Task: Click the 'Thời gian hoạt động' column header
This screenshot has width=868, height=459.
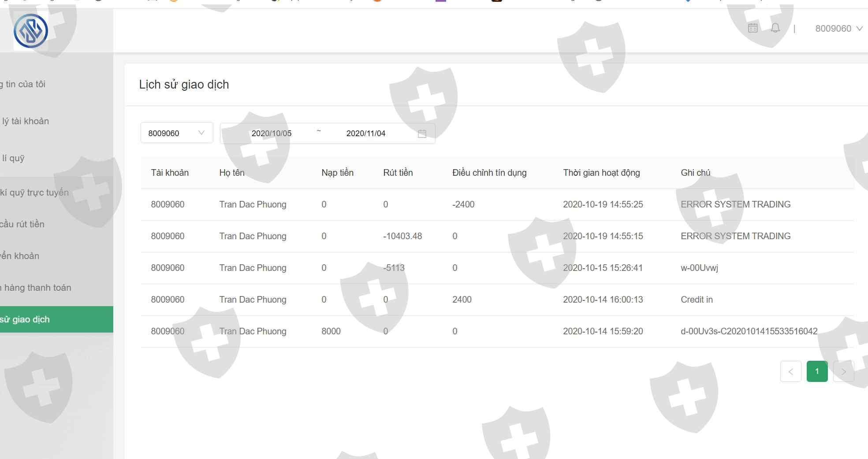Action: click(601, 173)
